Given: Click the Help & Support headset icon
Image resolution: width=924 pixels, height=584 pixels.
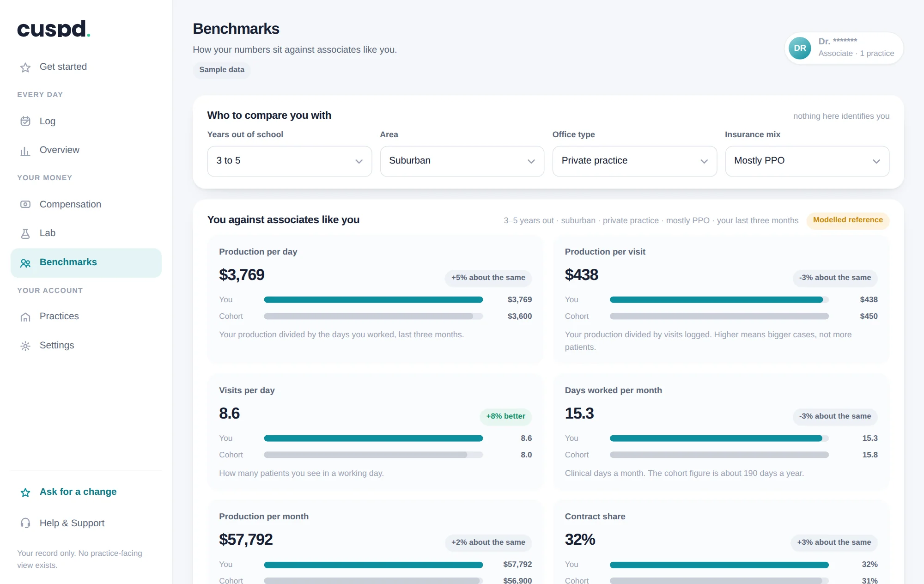Looking at the screenshot, I should click(25, 523).
